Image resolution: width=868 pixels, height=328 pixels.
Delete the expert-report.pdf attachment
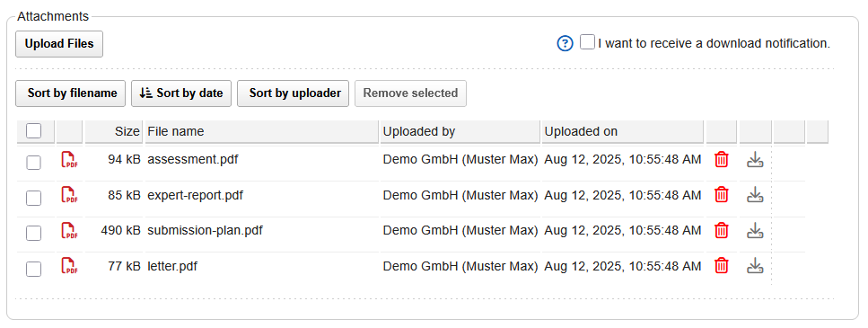[x=722, y=195]
